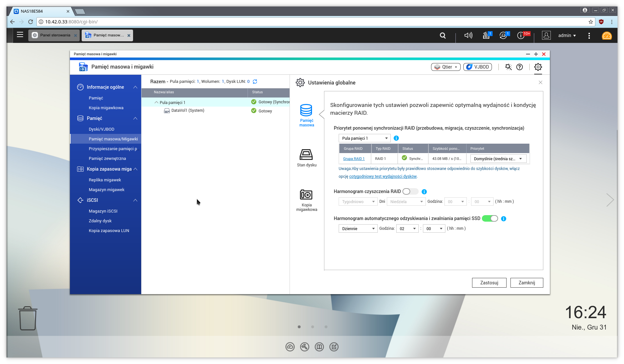The image size is (624, 364).
Task: Disable the SSD recovery schedule toggle
Action: click(x=490, y=218)
